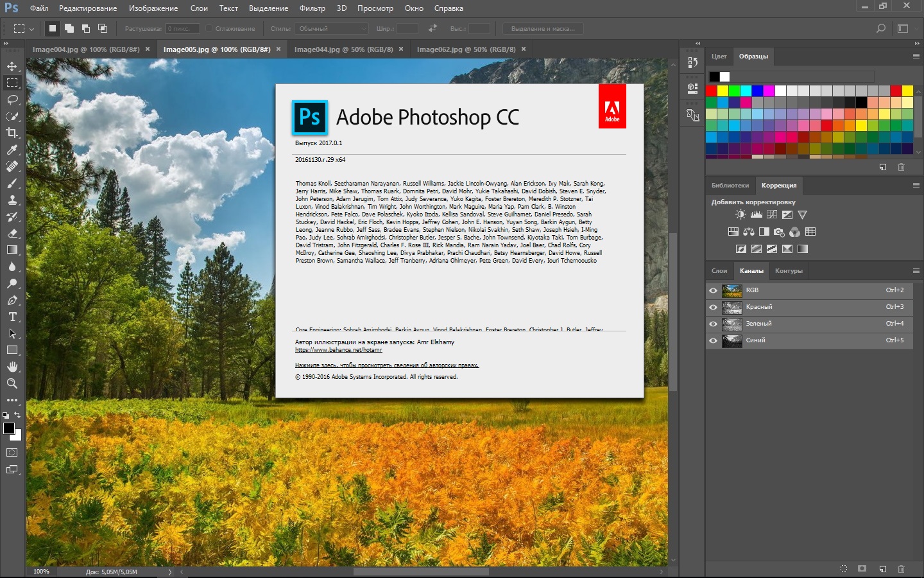The width and height of the screenshot is (924, 578).
Task: Hide the Красный channel visibility
Action: (713, 307)
